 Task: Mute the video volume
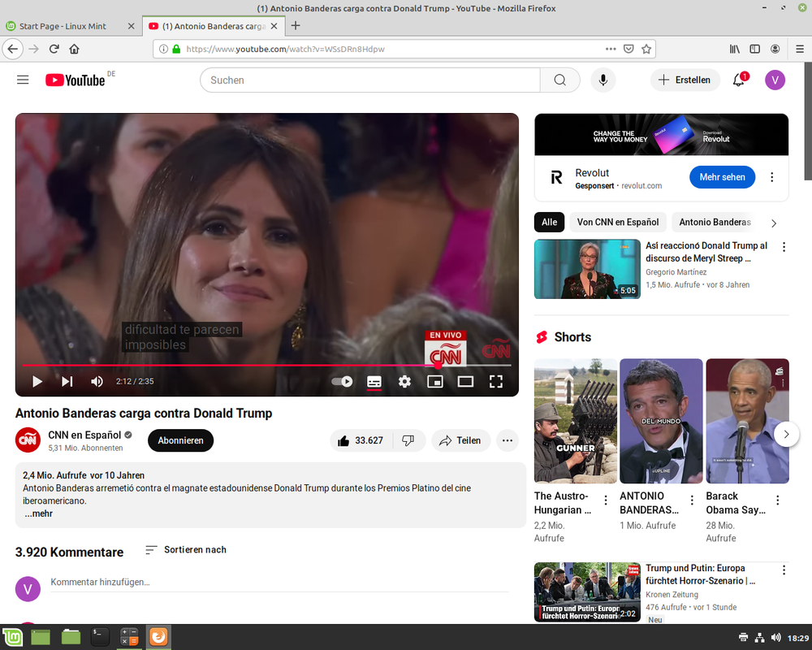tap(97, 382)
